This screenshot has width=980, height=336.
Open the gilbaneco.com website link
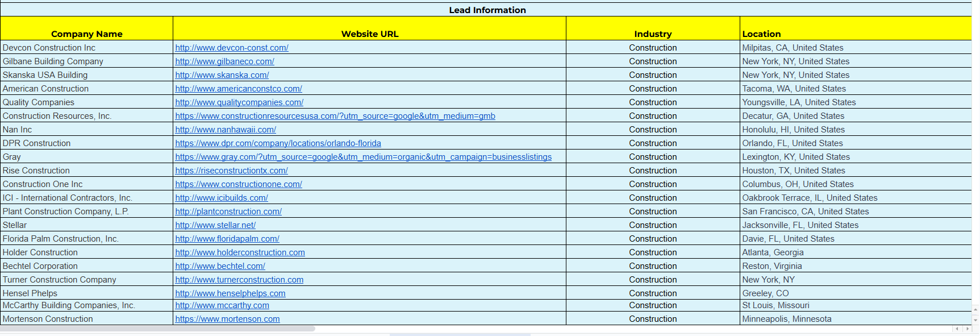[x=224, y=61]
